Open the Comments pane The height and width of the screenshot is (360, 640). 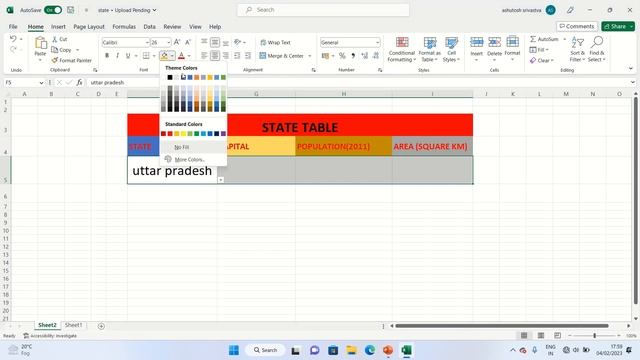click(577, 26)
